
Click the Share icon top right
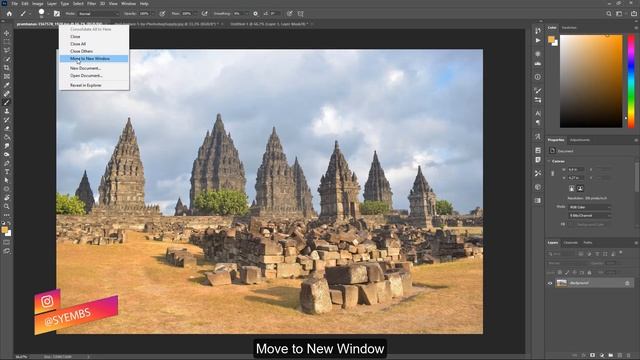click(x=634, y=13)
